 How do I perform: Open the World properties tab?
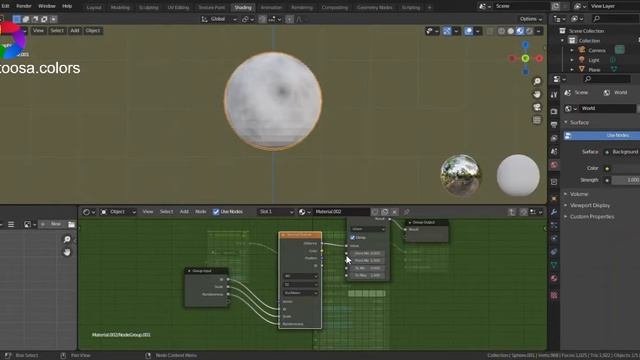click(x=554, y=165)
